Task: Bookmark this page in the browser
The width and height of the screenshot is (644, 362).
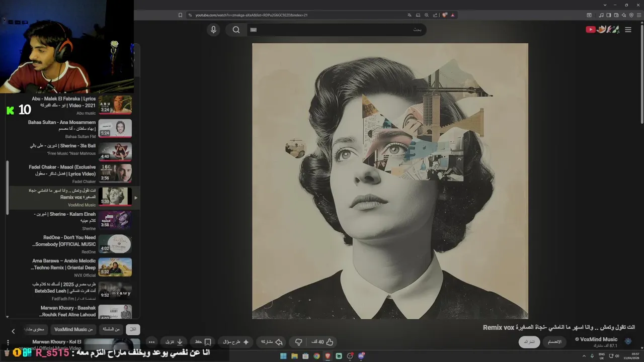Action: [x=180, y=15]
